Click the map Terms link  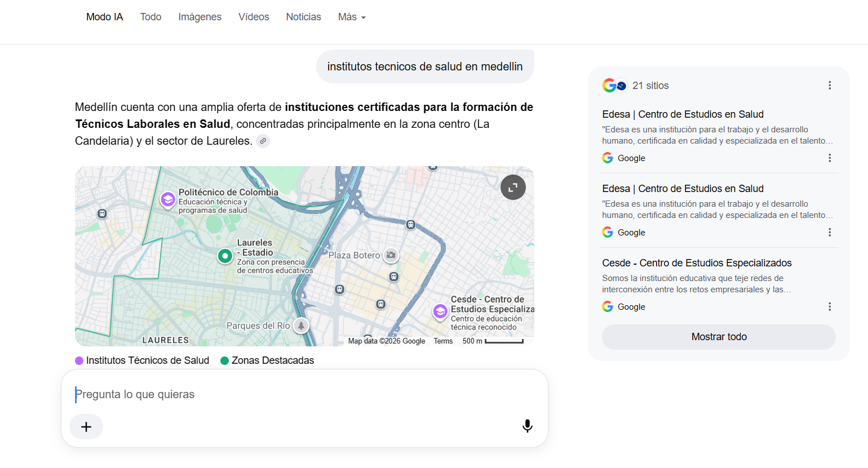tap(443, 341)
